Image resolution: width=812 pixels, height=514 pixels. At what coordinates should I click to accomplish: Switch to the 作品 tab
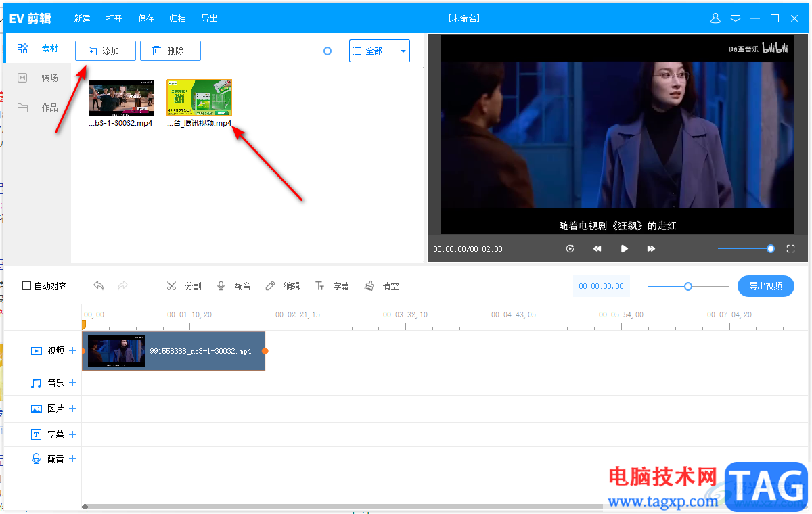pos(38,108)
